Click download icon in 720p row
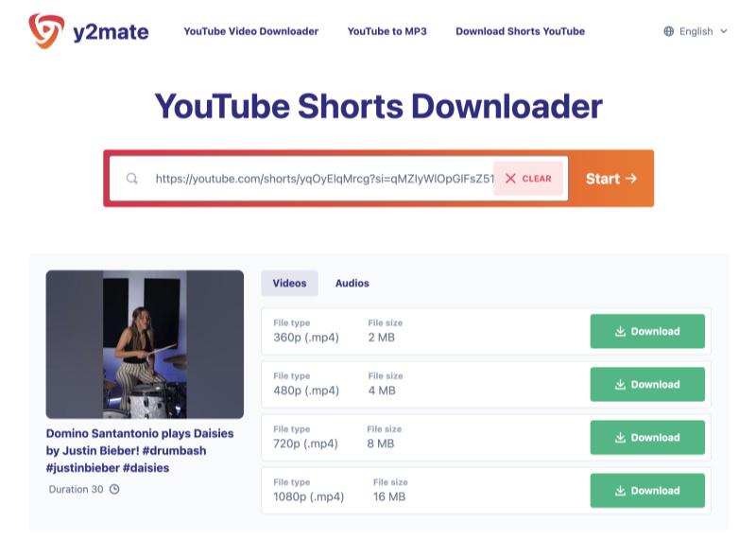 tap(621, 437)
